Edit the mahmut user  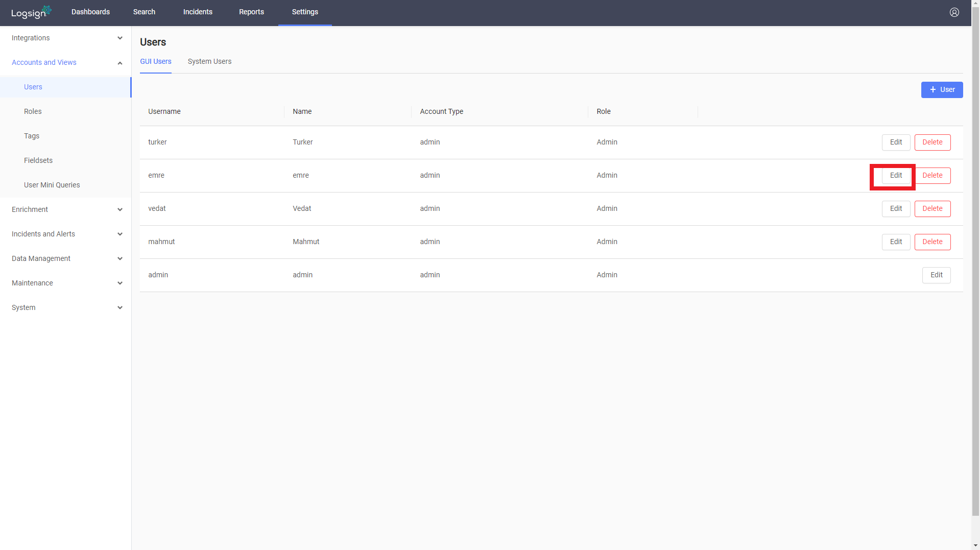(896, 242)
